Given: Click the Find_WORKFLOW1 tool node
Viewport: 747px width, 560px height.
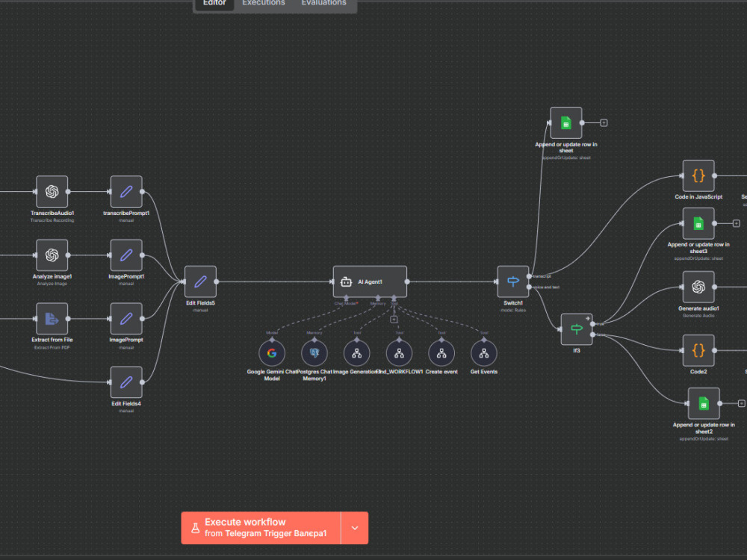Looking at the screenshot, I should pyautogui.click(x=399, y=353).
